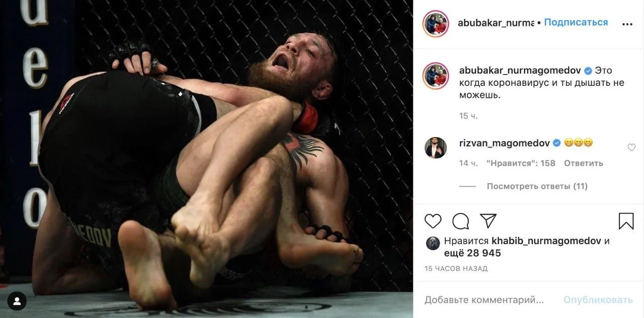Follow with Подписаться link
644x318 pixels.
(576, 23)
